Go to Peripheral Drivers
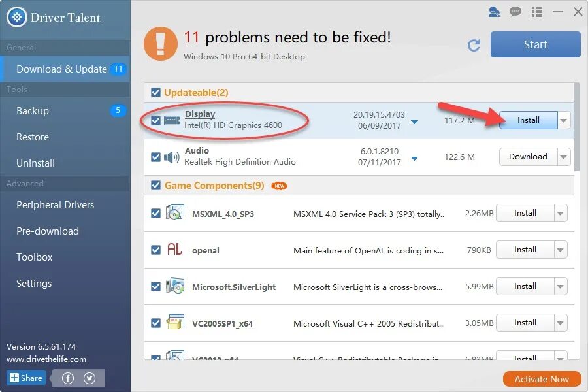The image size is (588, 392). coord(65,204)
